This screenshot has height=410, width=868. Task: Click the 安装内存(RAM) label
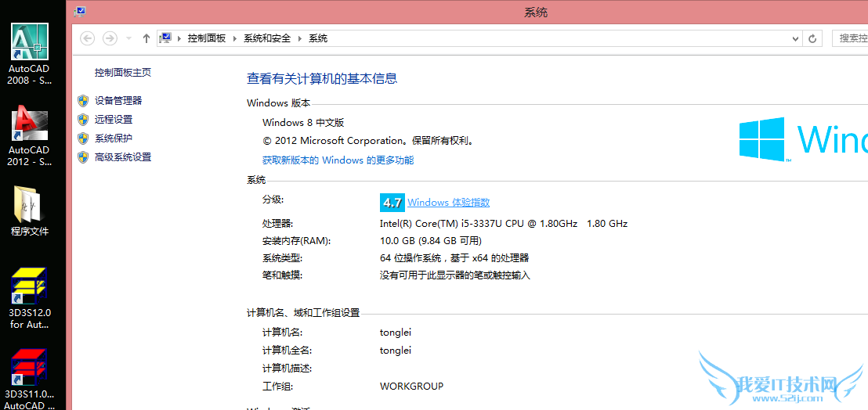click(296, 241)
